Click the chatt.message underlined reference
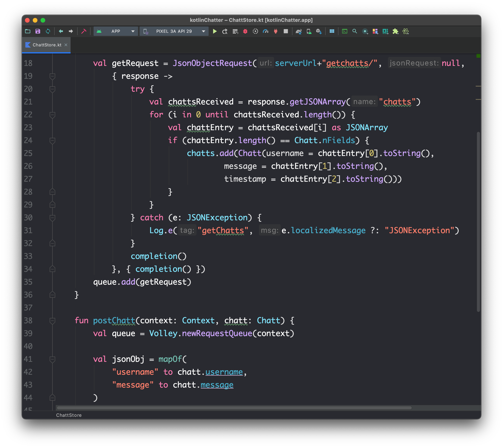 217,385
